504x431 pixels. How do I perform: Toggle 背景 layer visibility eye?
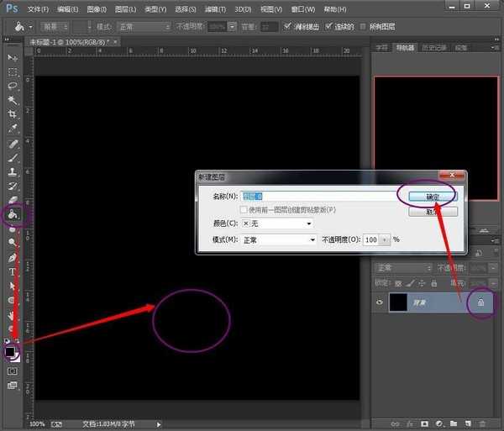(x=380, y=302)
